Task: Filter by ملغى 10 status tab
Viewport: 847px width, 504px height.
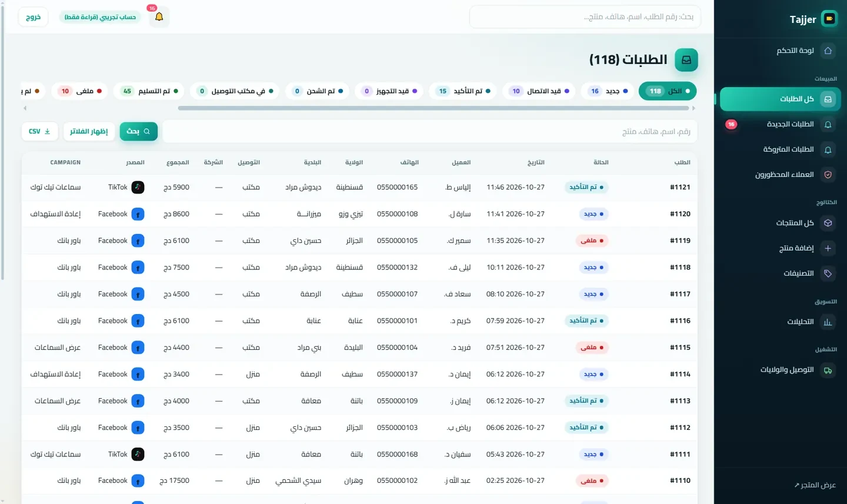Action: 79,91
